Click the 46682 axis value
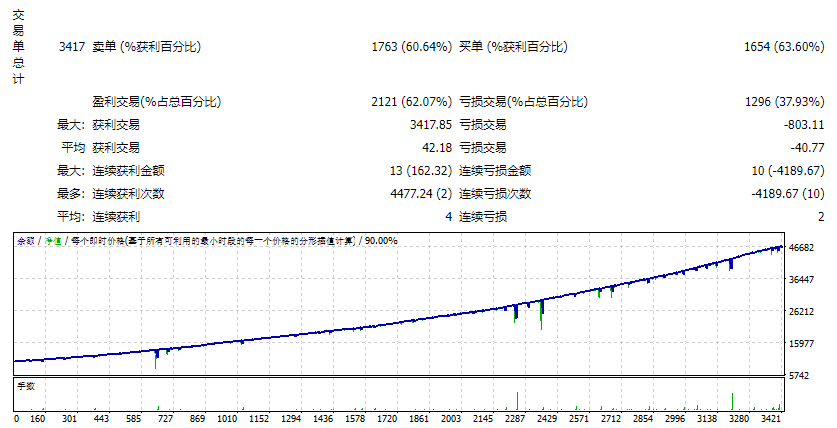This screenshot has height=428, width=837. click(802, 248)
